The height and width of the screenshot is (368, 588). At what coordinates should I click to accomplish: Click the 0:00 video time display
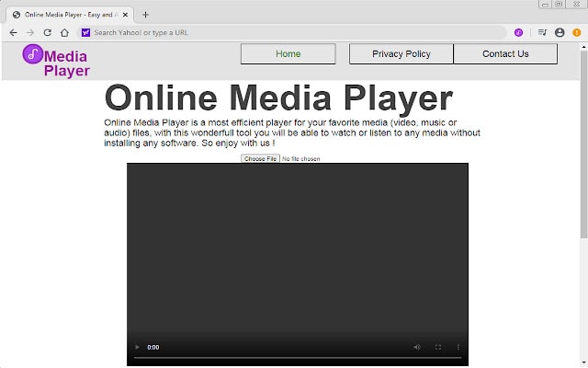[153, 347]
